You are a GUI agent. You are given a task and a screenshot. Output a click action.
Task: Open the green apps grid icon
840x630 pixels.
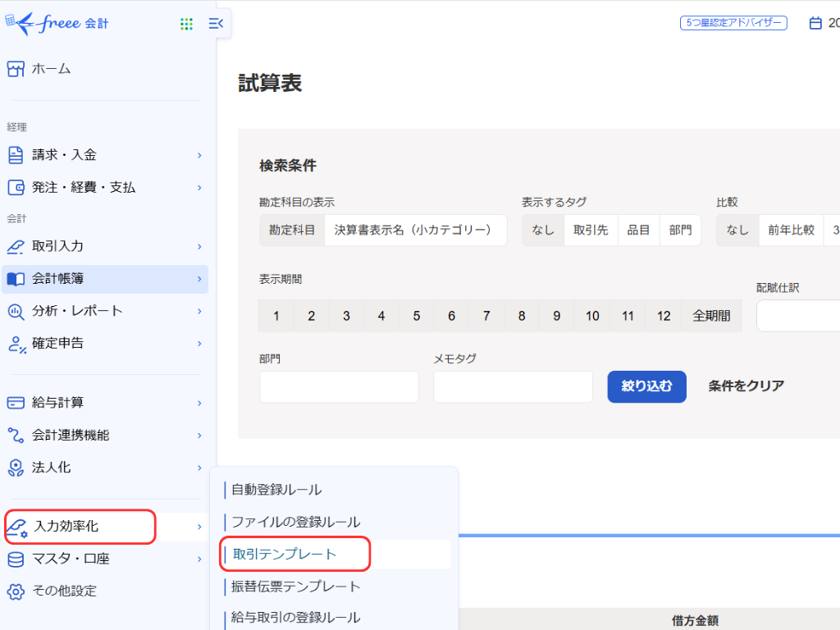(x=186, y=24)
